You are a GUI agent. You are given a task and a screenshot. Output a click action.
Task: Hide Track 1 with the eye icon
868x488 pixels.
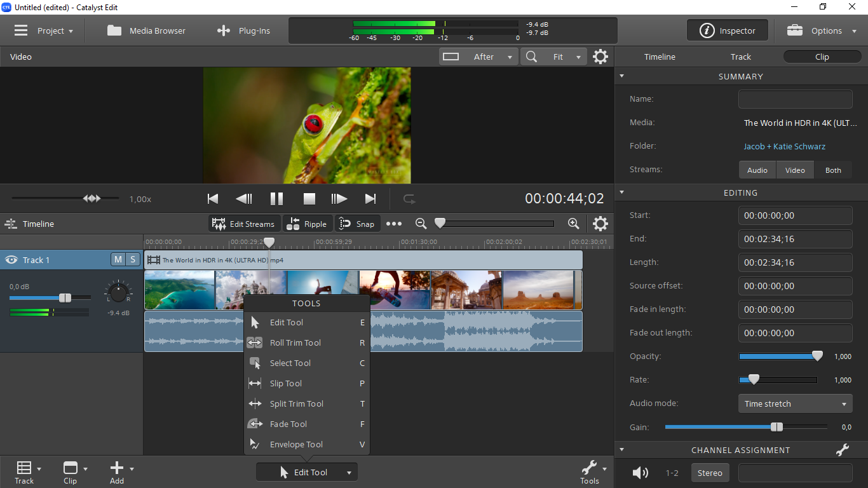pos(11,260)
